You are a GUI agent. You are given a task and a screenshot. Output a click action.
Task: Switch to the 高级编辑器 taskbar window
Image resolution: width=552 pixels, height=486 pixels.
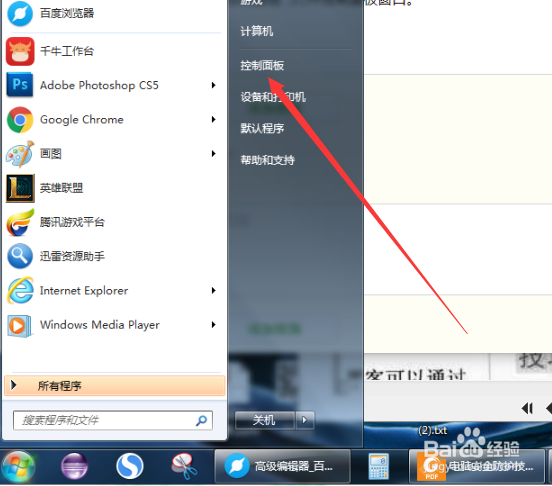click(282, 467)
